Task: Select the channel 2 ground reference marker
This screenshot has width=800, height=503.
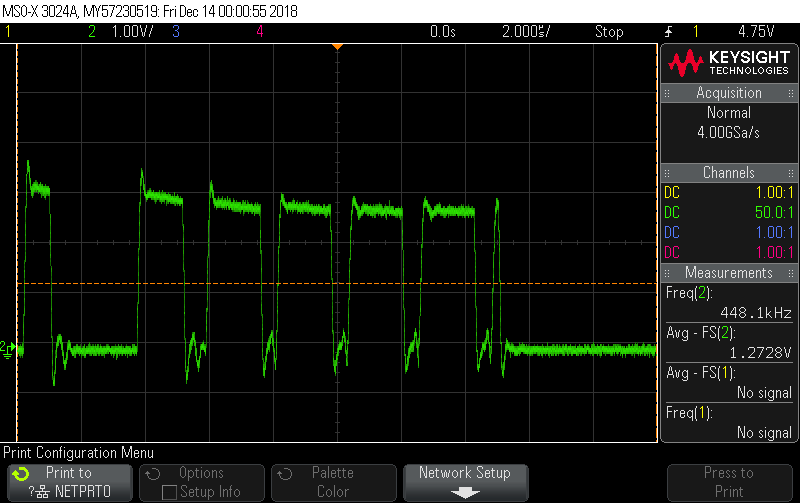Action: (8, 349)
